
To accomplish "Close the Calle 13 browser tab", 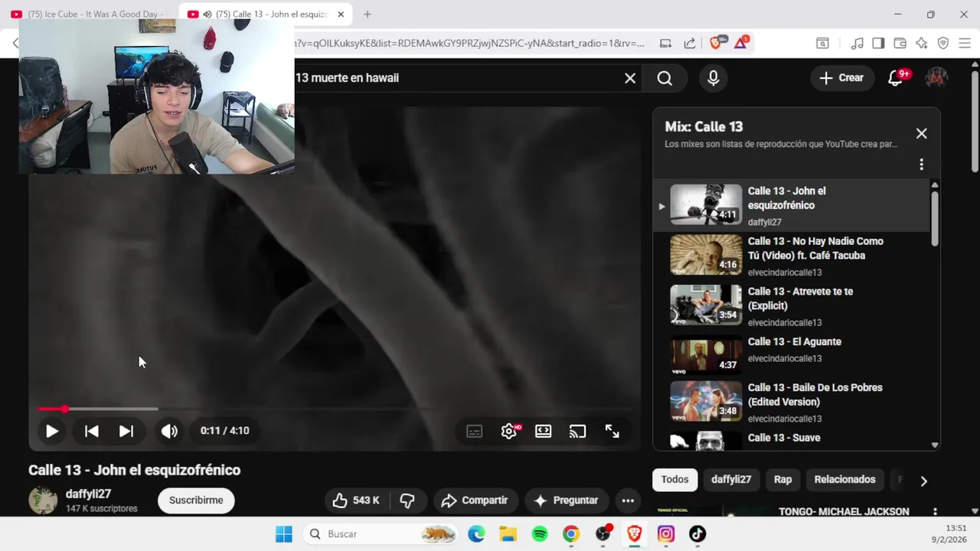I will click(x=341, y=15).
